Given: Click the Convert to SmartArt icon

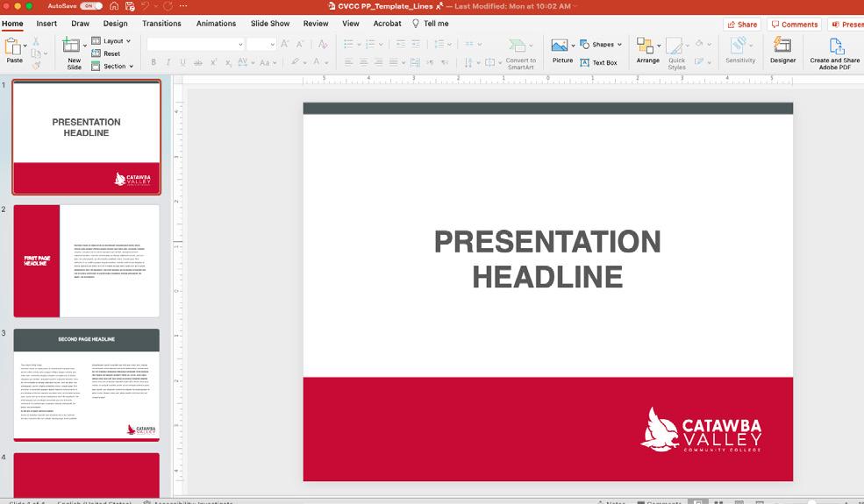Looking at the screenshot, I should 517,46.
